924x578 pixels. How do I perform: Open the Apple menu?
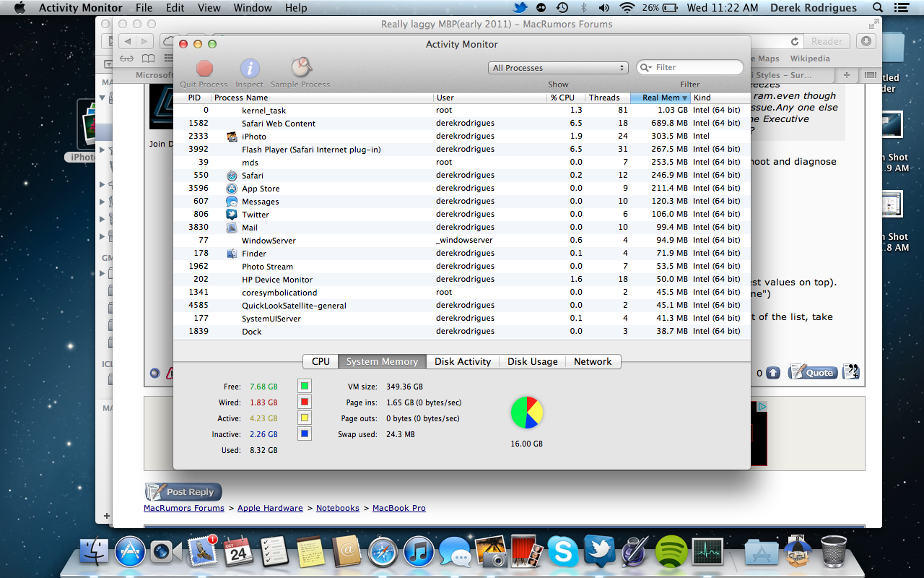pyautogui.click(x=19, y=8)
